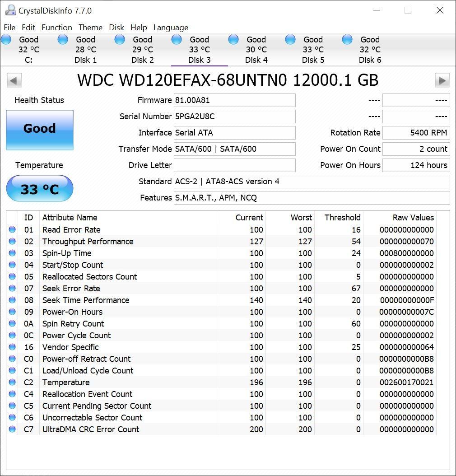Click status orb for Reallocated Sectors Count
456x476 pixels.
[12, 276]
